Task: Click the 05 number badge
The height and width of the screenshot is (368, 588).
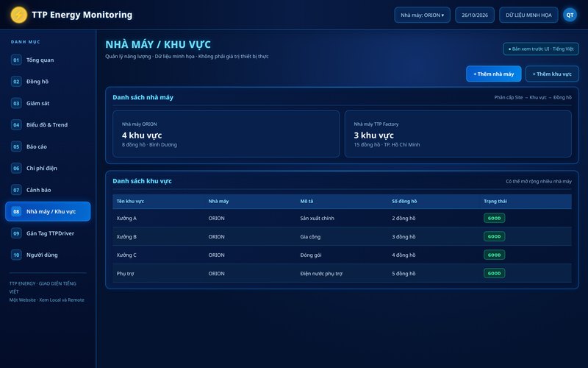Action: click(16, 146)
